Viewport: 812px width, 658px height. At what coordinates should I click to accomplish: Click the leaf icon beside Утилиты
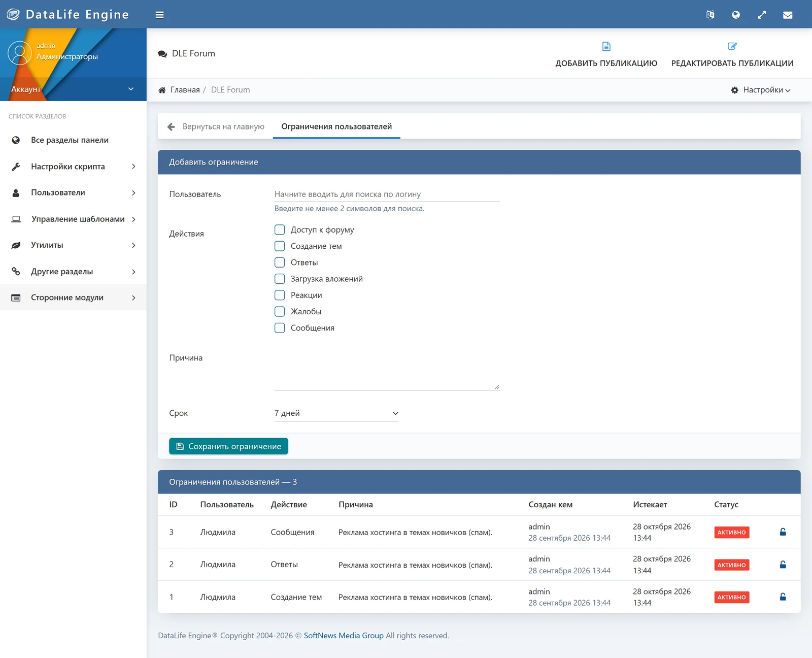pos(16,245)
